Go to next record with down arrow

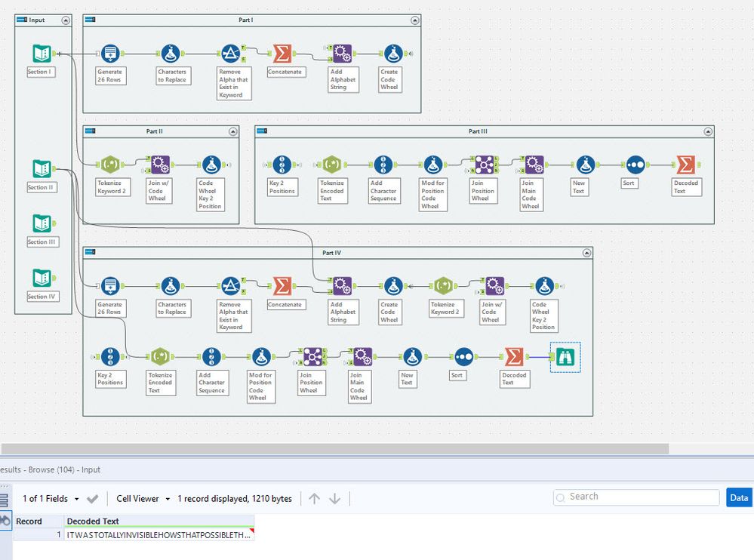pyautogui.click(x=334, y=499)
